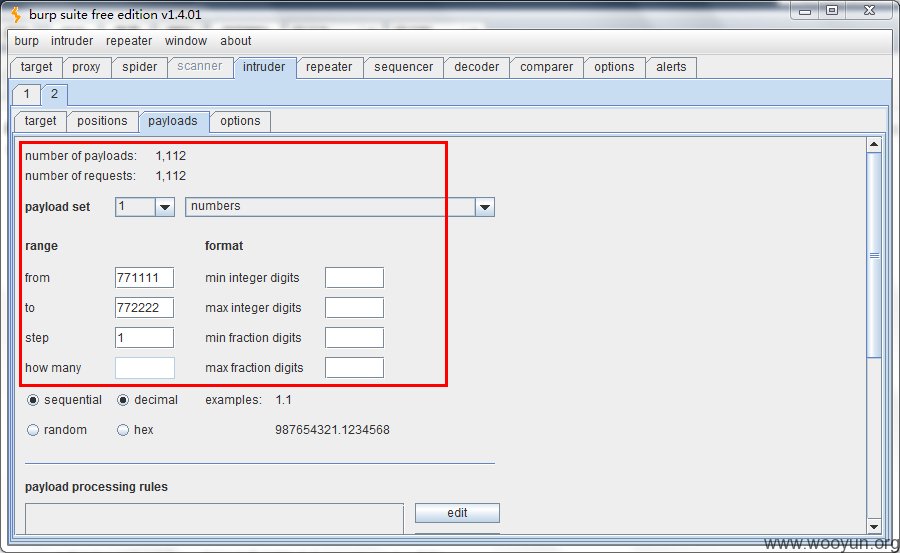Focus the range from field
This screenshot has height=553, width=900.
coord(144,277)
